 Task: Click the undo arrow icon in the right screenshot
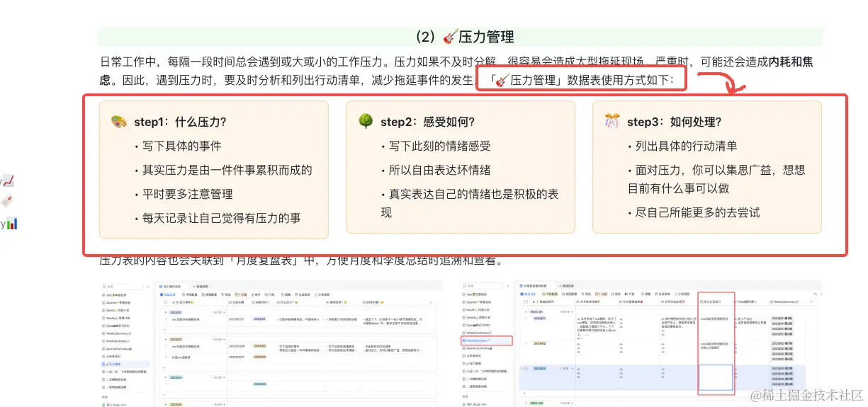(815, 294)
